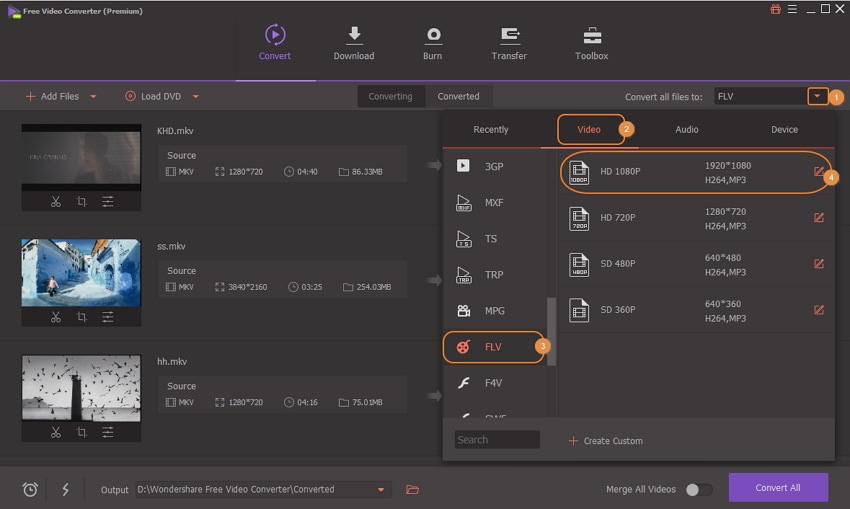850x509 pixels.
Task: Select HD 720P resolution preset
Action: [696, 218]
